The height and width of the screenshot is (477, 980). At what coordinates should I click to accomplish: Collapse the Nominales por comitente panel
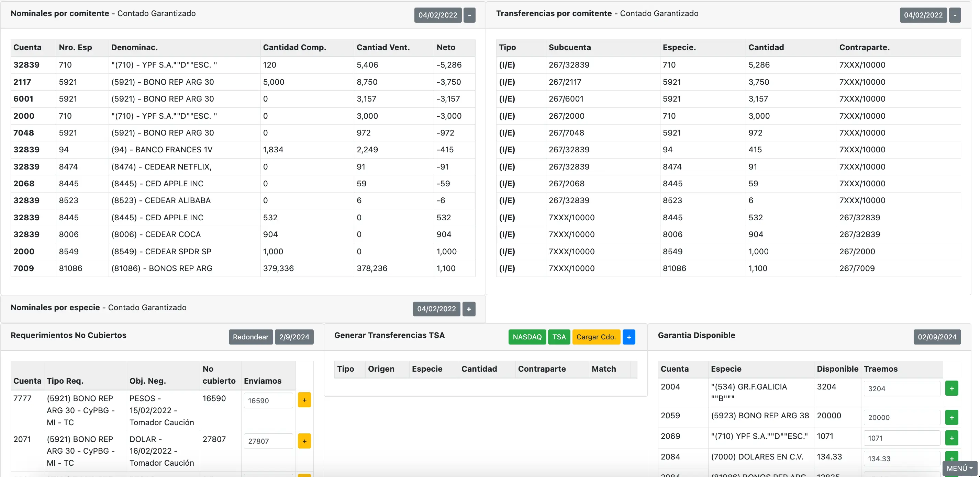[469, 15]
